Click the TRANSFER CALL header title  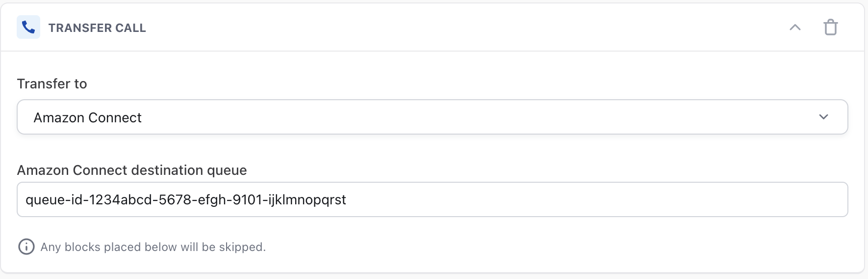[97, 28]
